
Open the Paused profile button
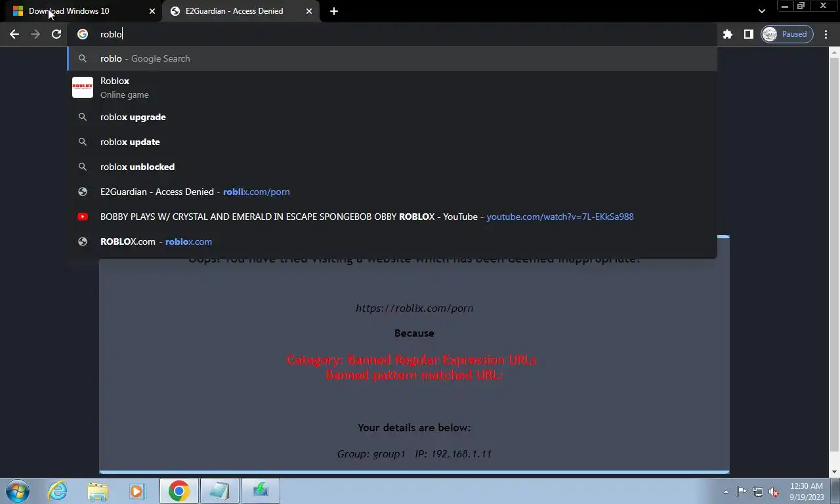(787, 34)
